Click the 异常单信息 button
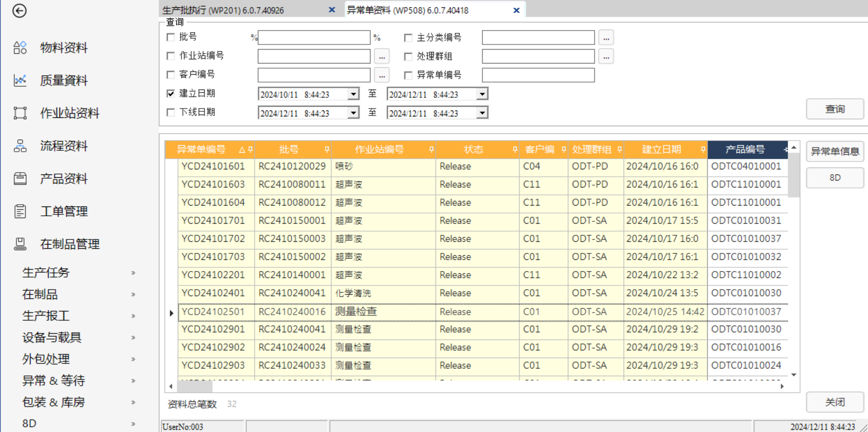Screen dimensions: 868x432 [x=835, y=151]
